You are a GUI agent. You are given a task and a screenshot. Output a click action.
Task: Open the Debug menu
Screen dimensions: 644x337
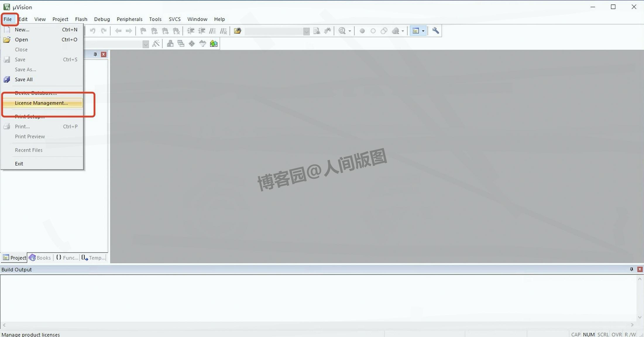pos(102,19)
